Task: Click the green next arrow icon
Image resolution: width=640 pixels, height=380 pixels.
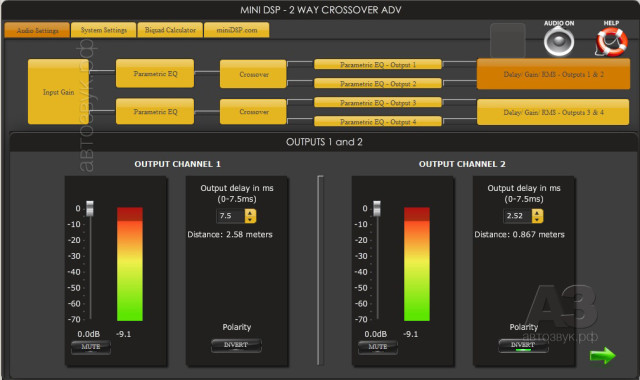Action: tap(602, 356)
